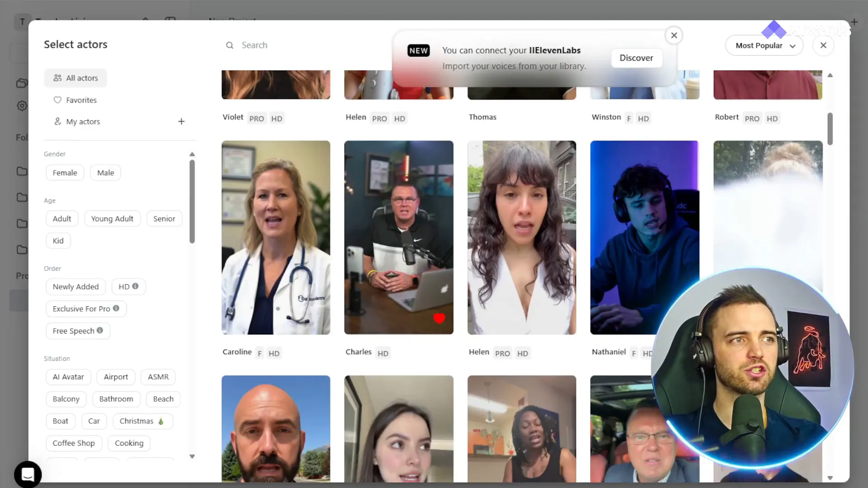Click the search magnifier icon
This screenshot has width=868, height=488.
pyautogui.click(x=230, y=45)
